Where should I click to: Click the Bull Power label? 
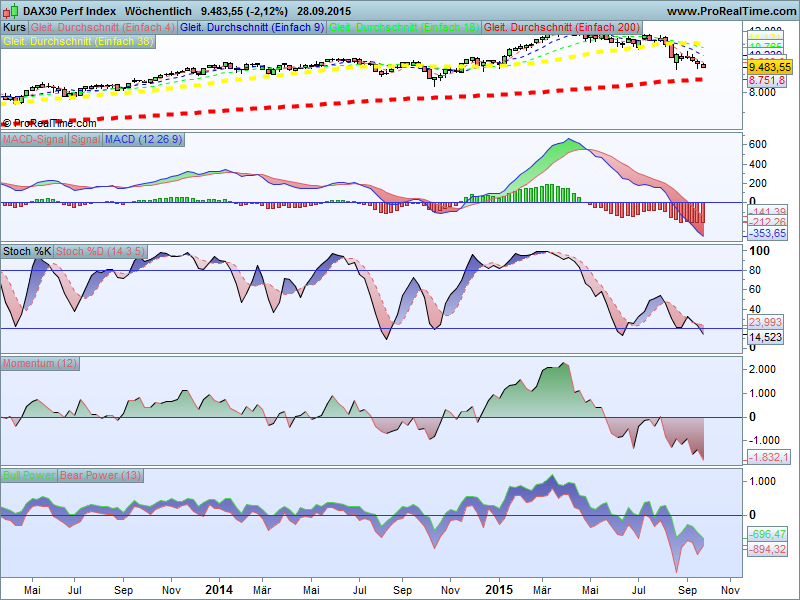click(29, 475)
